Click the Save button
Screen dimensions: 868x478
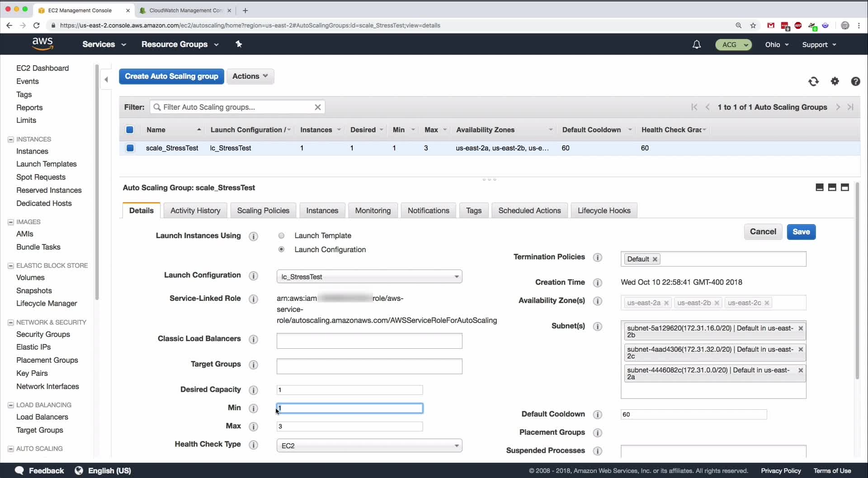point(801,232)
